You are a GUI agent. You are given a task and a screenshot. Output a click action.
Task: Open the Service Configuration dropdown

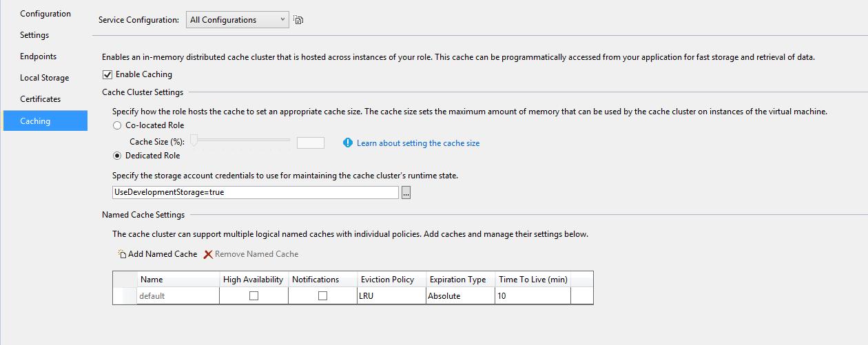tap(238, 20)
